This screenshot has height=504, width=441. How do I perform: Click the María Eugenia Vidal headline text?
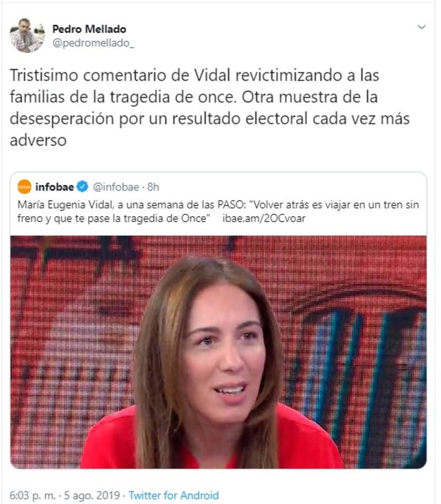(x=218, y=212)
